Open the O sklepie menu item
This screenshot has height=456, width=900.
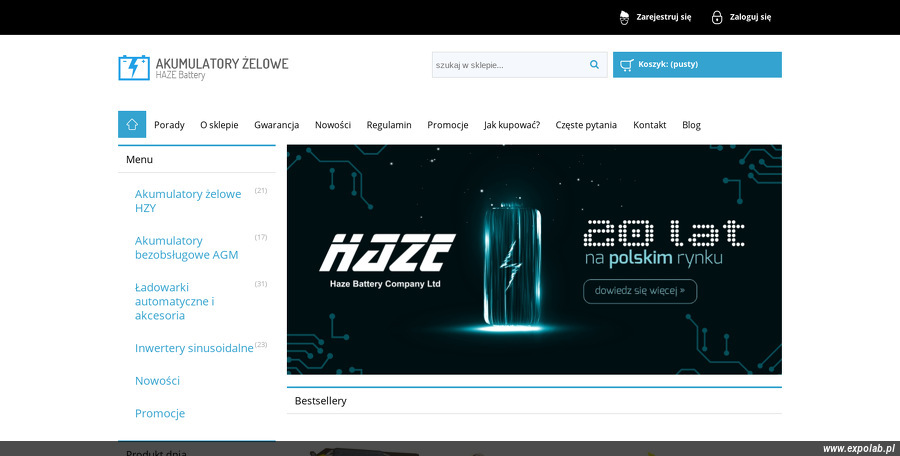point(219,125)
